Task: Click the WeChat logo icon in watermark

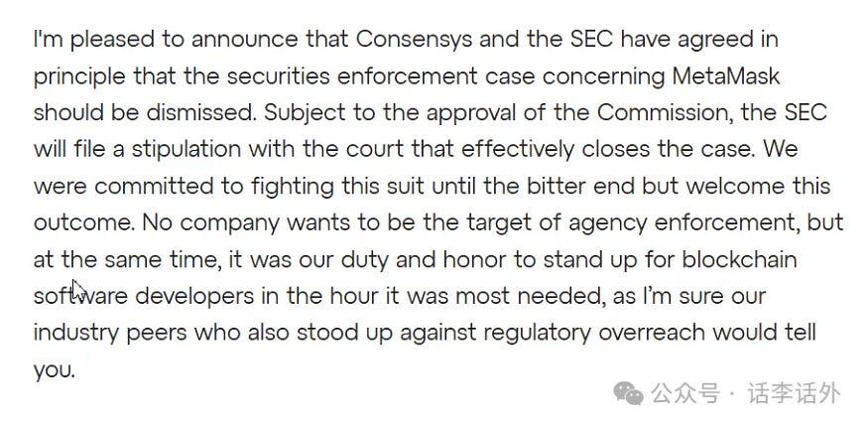Action: pos(628,394)
